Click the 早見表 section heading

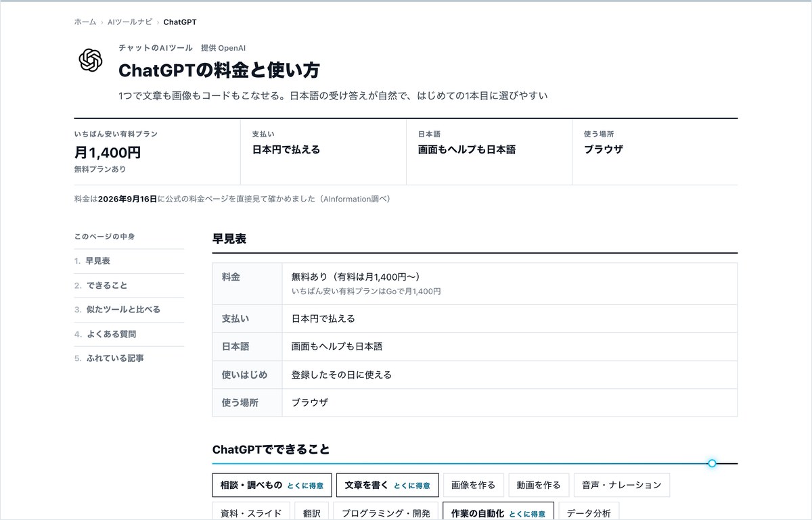(229, 239)
